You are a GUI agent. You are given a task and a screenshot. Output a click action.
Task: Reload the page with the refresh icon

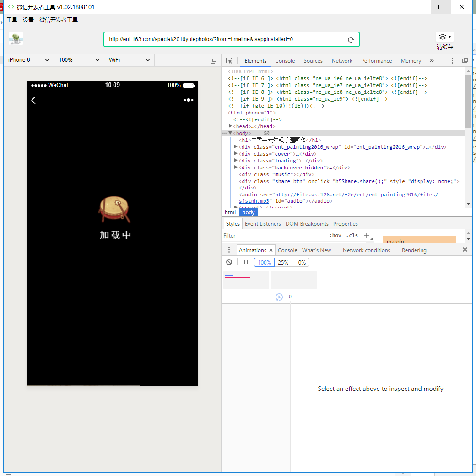click(351, 40)
